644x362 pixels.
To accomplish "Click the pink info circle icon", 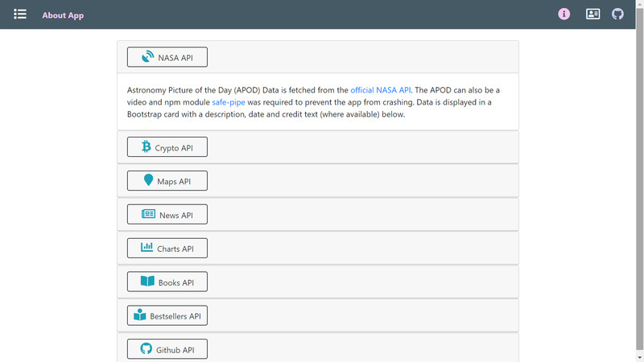I will (564, 14).
